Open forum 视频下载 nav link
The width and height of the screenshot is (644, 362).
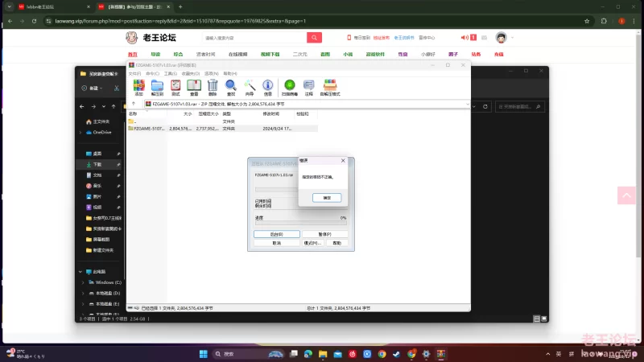coord(270,54)
